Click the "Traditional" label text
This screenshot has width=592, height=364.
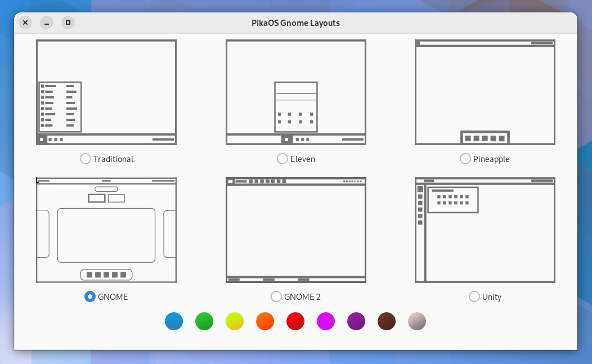click(x=113, y=159)
